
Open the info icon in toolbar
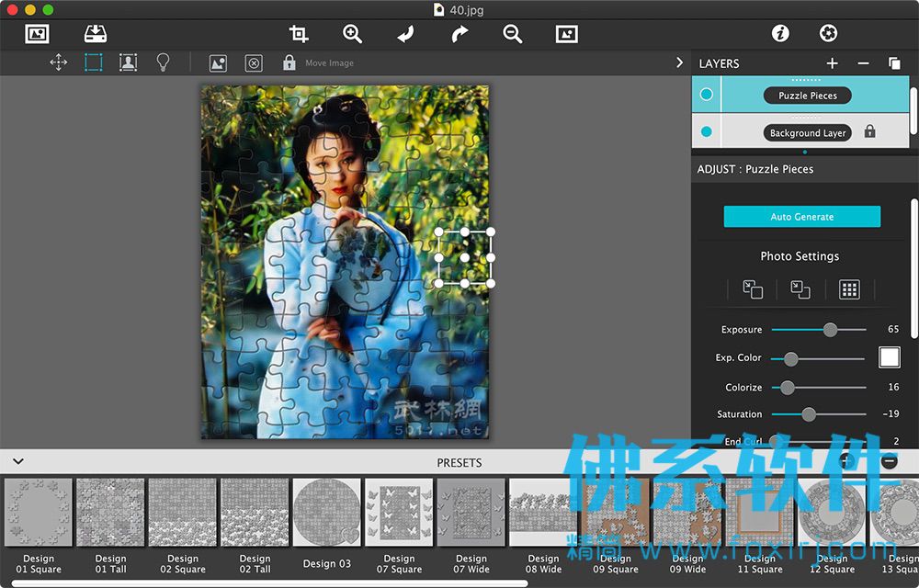[780, 33]
